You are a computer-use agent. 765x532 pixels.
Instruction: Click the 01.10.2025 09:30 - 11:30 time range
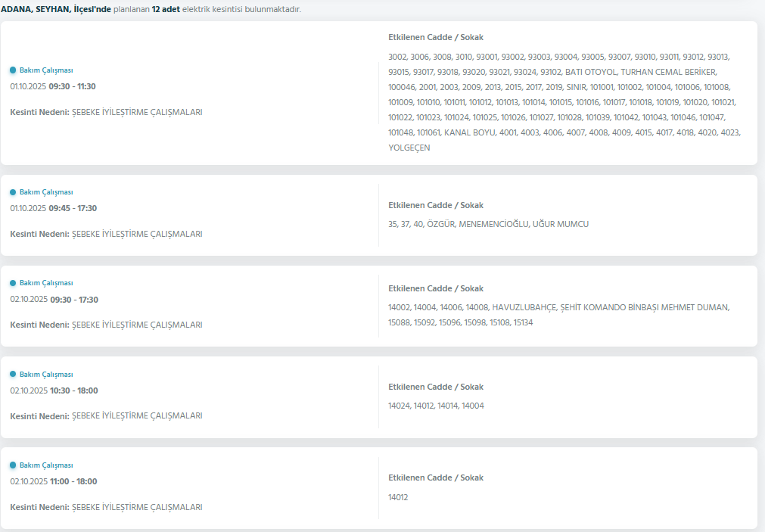coord(53,86)
